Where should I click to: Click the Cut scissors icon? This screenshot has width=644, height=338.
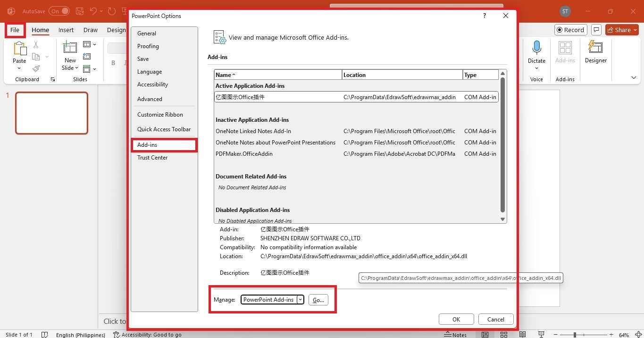[36, 45]
